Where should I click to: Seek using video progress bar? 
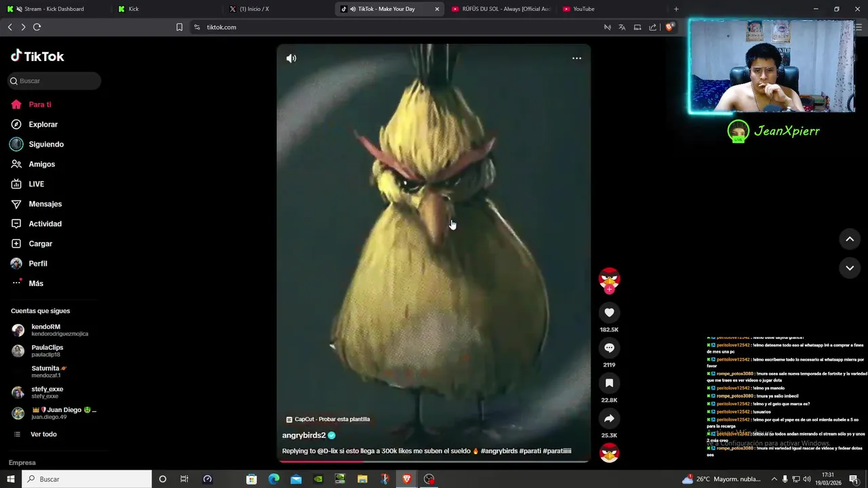click(x=433, y=462)
